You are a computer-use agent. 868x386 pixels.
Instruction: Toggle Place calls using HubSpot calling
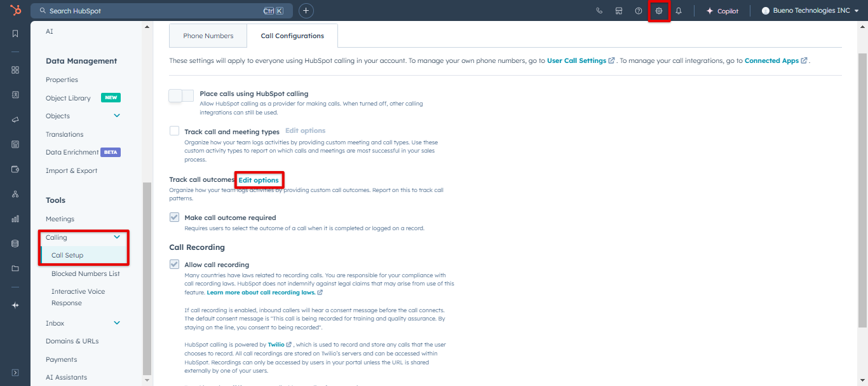(181, 96)
